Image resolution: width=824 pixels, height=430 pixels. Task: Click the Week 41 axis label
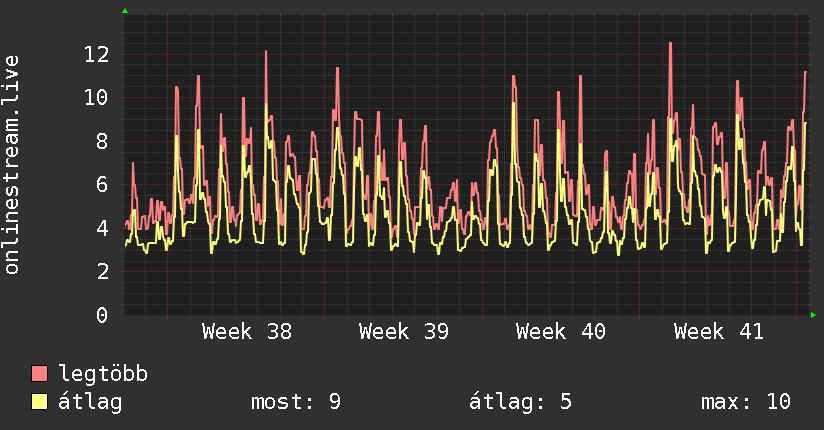tap(718, 332)
